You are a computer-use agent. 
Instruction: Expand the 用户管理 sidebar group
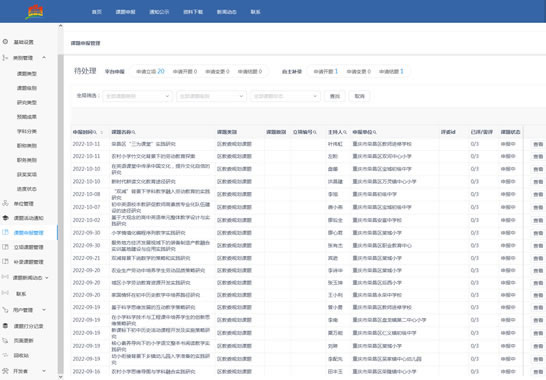(44, 310)
